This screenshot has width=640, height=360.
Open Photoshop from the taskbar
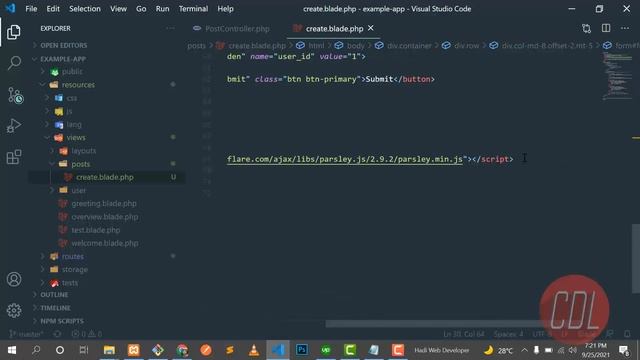(302, 350)
